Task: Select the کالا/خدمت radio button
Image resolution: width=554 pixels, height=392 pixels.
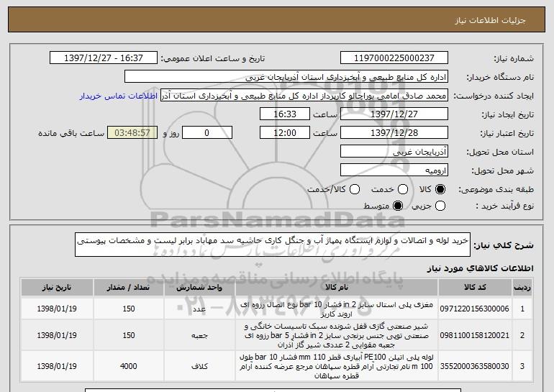Action: coord(355,189)
